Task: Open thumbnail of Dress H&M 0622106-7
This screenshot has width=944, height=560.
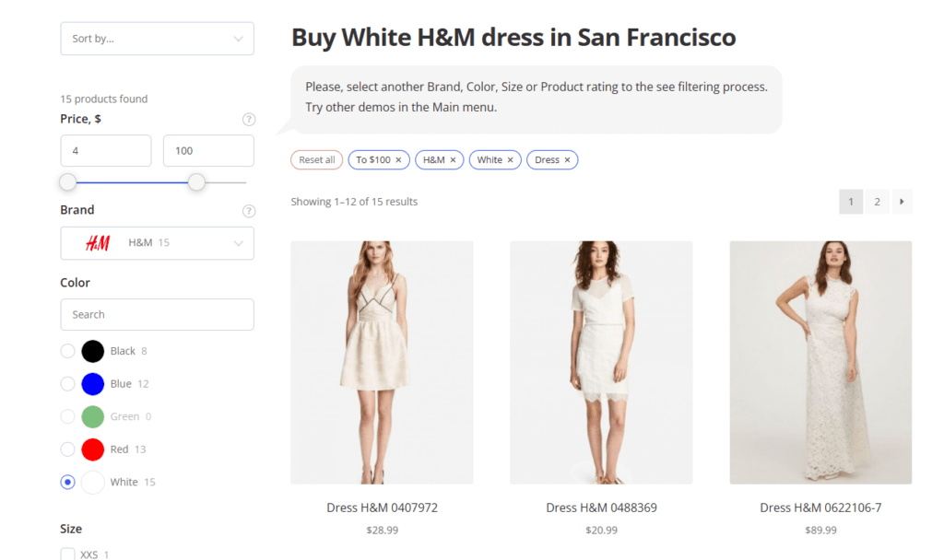Action: [820, 361]
